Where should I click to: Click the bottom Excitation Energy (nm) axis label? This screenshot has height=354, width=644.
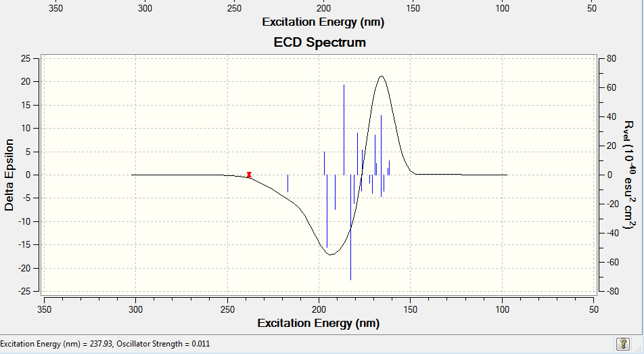click(319, 323)
